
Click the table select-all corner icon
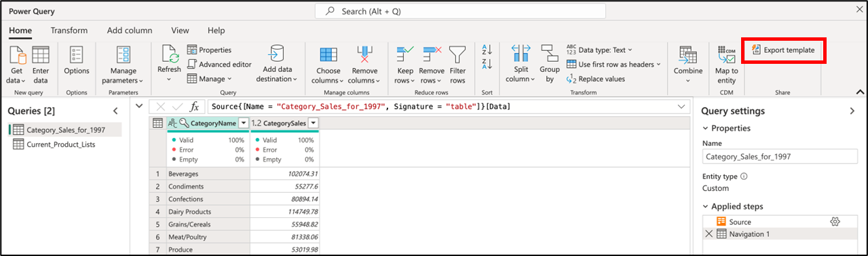157,123
